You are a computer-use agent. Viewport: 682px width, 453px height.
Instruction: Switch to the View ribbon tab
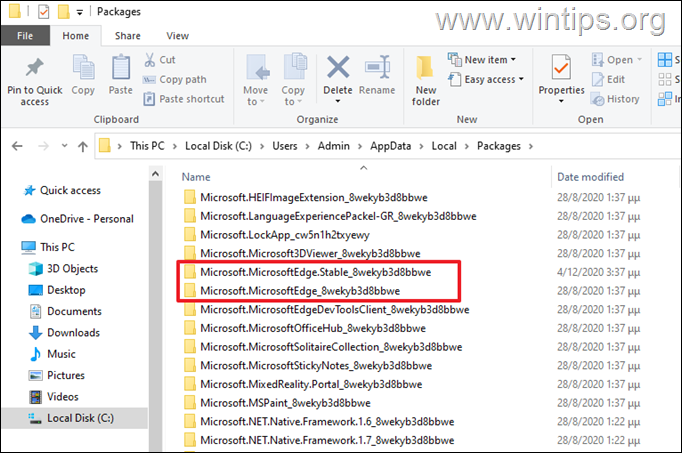tap(177, 36)
